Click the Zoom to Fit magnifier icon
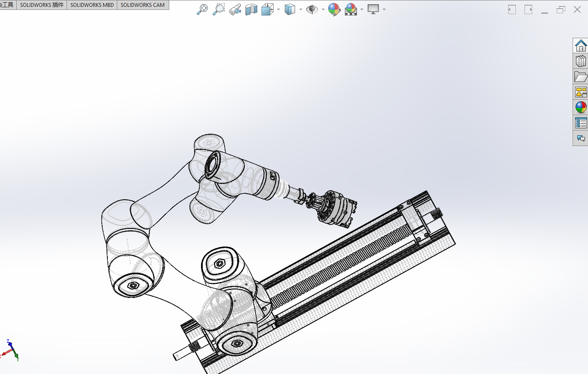Viewport: 588px width, 374px height. 202,9
